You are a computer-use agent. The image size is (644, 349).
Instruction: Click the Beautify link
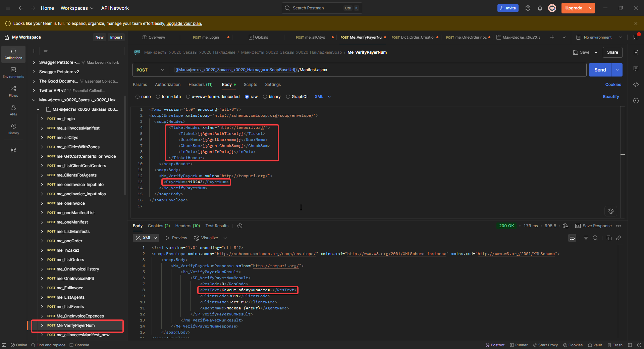[x=611, y=97]
